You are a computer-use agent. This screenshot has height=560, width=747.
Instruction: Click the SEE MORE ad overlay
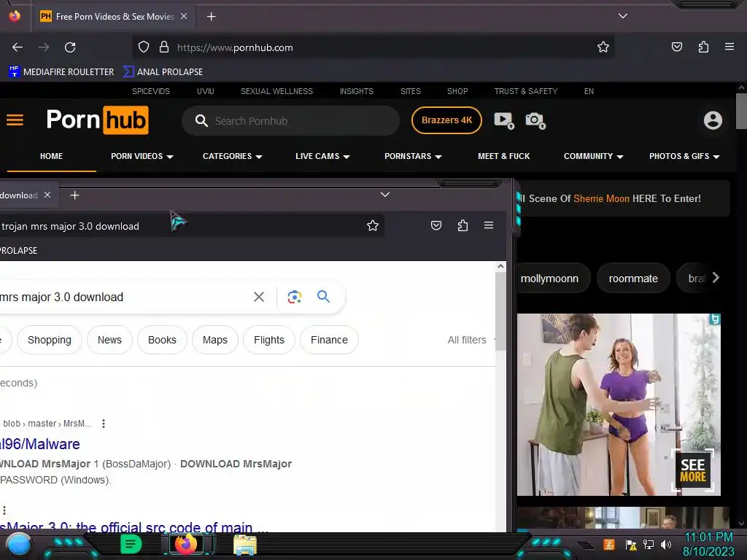pos(692,470)
